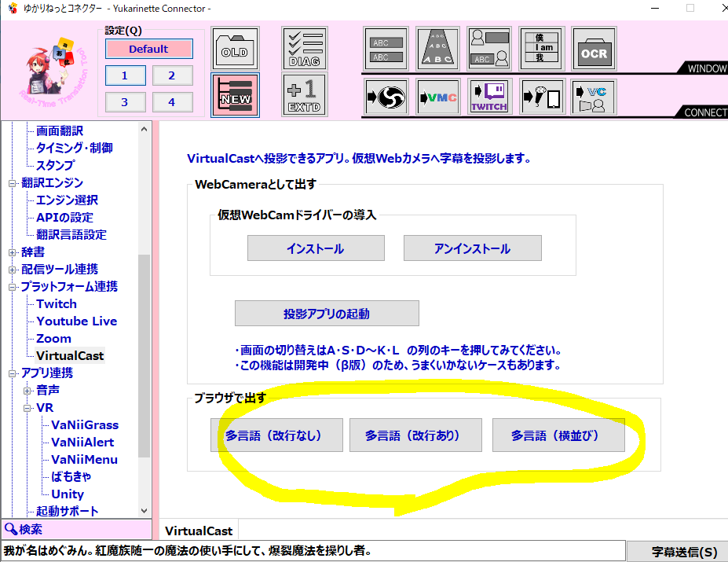This screenshot has height=562, width=728.
Task: Switch to settings profile 1
Action: pos(126,75)
